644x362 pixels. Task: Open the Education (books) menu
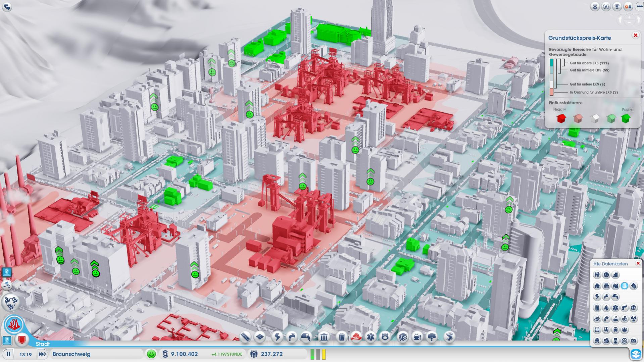(x=402, y=337)
